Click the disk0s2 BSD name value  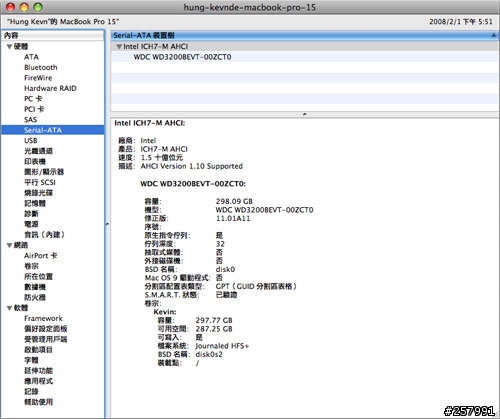pos(209,354)
